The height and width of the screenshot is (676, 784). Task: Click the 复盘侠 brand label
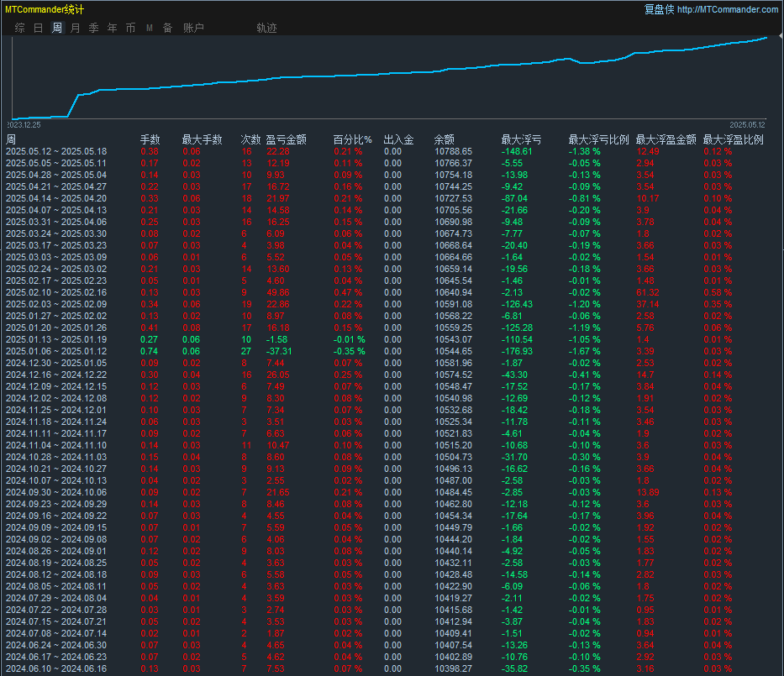pyautogui.click(x=658, y=9)
